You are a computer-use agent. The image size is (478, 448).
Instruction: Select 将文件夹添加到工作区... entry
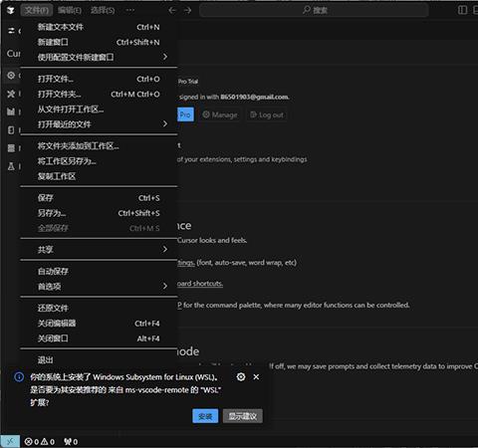click(x=99, y=146)
